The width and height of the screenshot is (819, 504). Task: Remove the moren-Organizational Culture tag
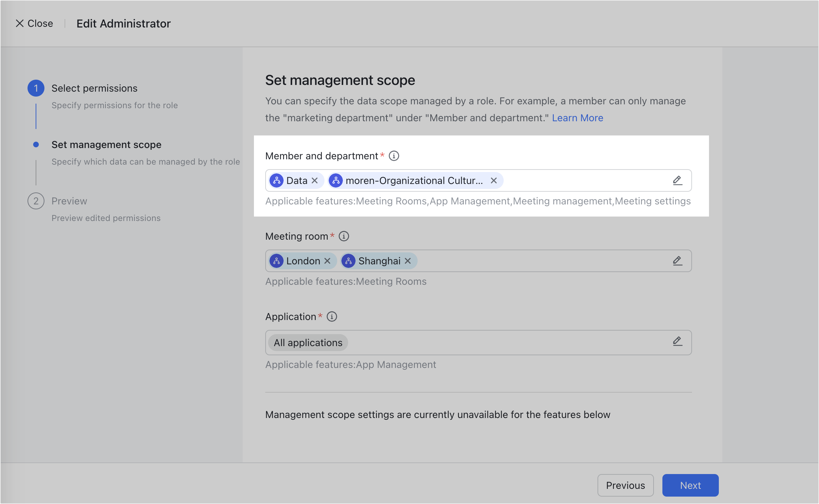494,180
